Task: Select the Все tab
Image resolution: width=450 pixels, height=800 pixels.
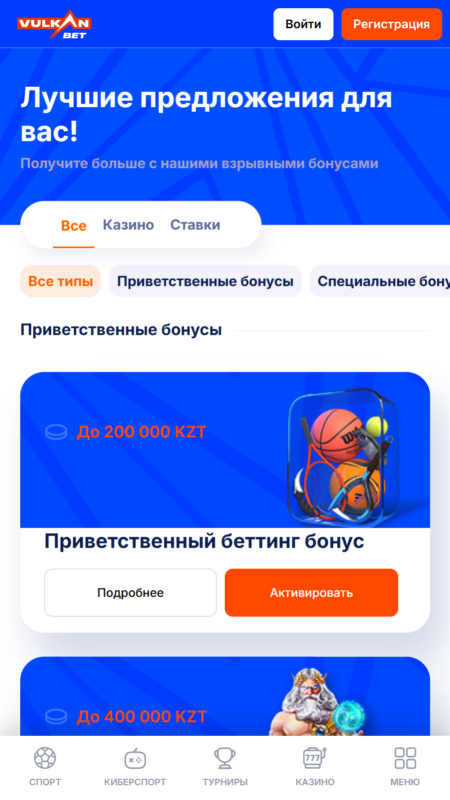Action: pos(73,226)
